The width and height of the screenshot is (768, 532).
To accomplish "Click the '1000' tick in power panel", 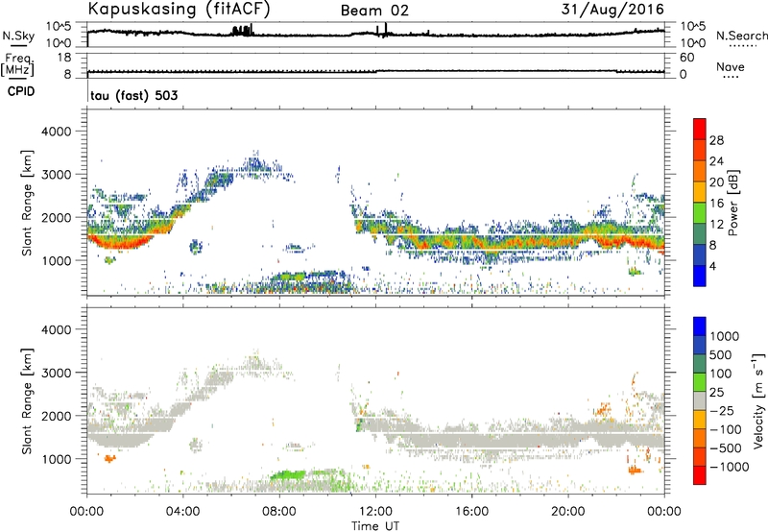I will [57, 260].
